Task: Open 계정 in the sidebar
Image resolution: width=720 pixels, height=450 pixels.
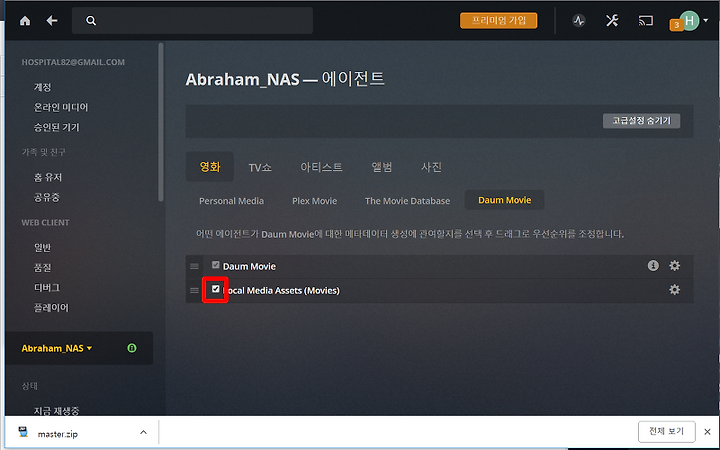Action: pos(42,87)
